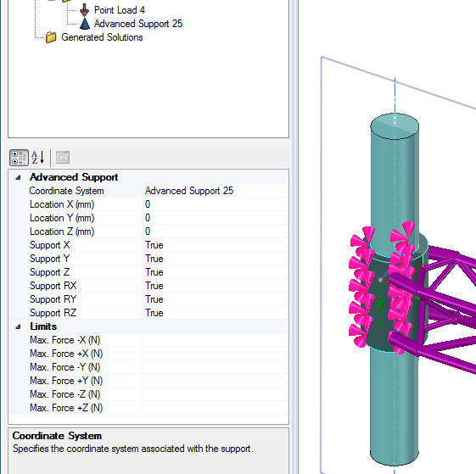Click the Advanced Support category header text
The width and height of the screenshot is (476, 474).
point(74,177)
